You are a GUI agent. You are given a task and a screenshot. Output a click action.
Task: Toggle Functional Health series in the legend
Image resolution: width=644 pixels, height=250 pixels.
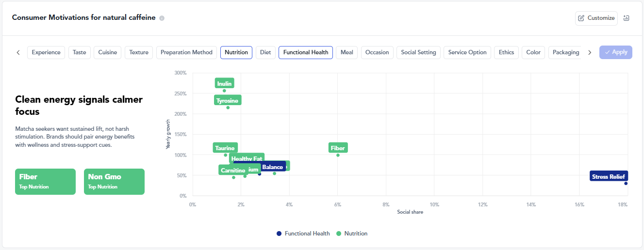tap(303, 234)
